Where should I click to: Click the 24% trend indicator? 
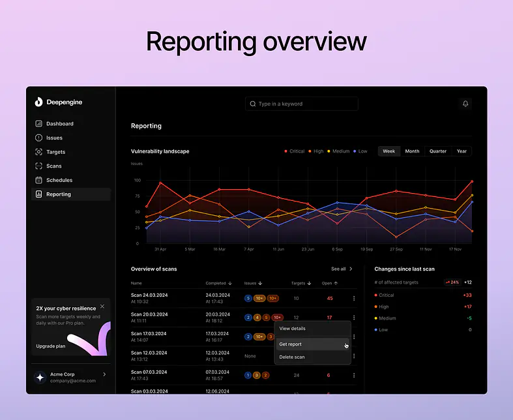point(452,282)
